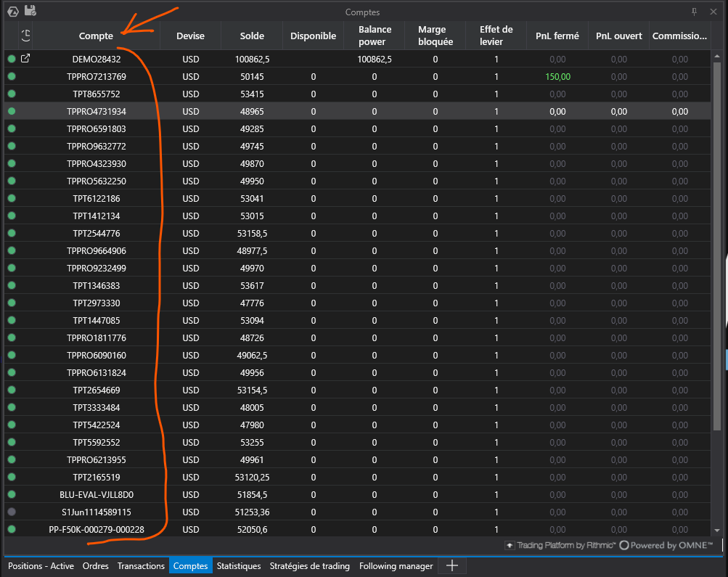Sort by Balance power column header
728x577 pixels.
[x=375, y=36]
